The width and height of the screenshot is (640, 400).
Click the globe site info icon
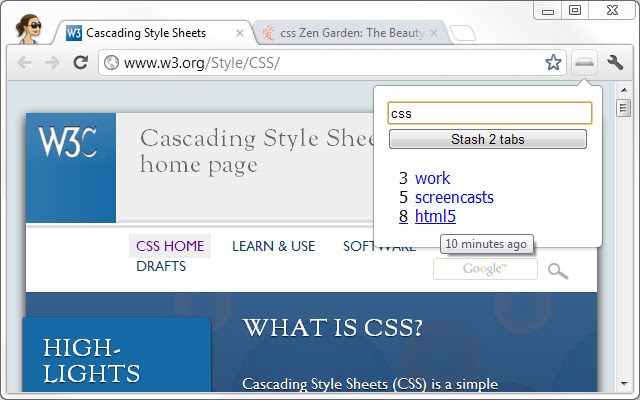click(111, 63)
